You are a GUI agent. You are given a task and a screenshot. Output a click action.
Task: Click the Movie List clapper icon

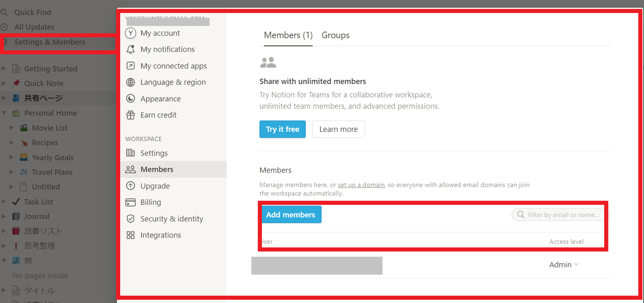pos(24,128)
